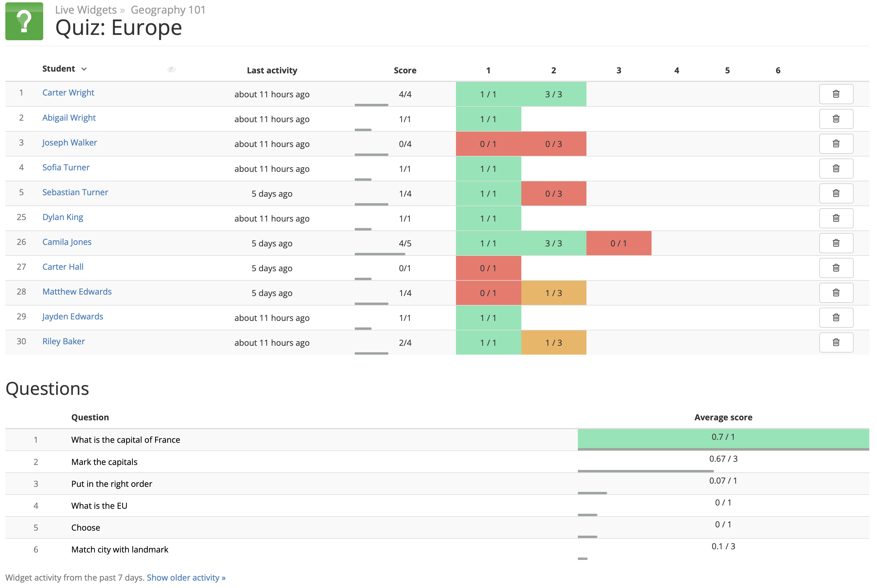Open Matthew Edwards's profile link
The height and width of the screenshot is (588, 877).
tap(77, 291)
